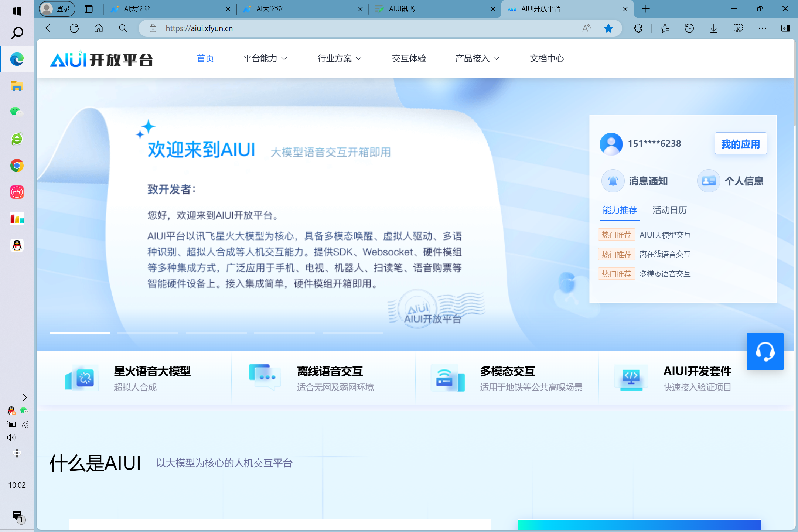Select the second carousel slide indicator
Image resolution: width=798 pixels, height=532 pixels.
[148, 333]
